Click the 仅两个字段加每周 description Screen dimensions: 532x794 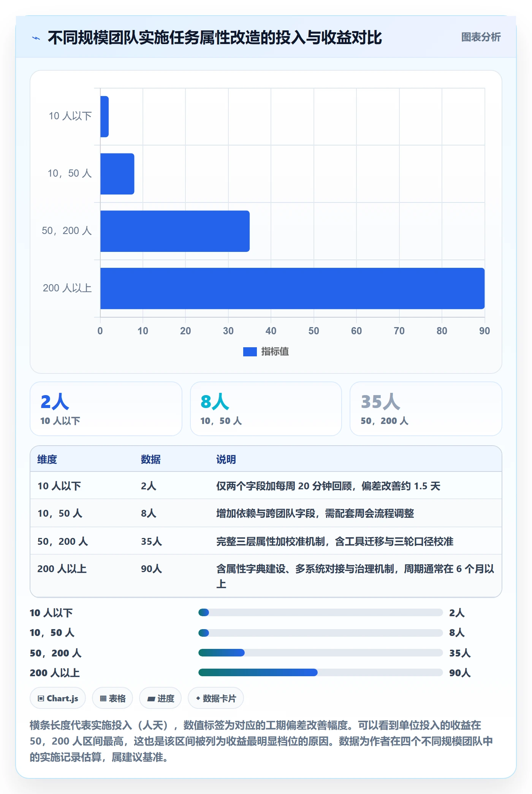pyautogui.click(x=328, y=486)
